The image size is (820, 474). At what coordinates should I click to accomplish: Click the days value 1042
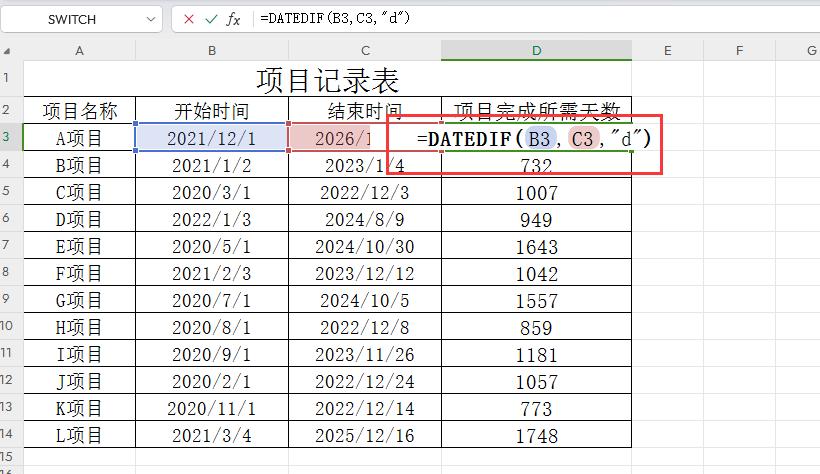tap(537, 273)
